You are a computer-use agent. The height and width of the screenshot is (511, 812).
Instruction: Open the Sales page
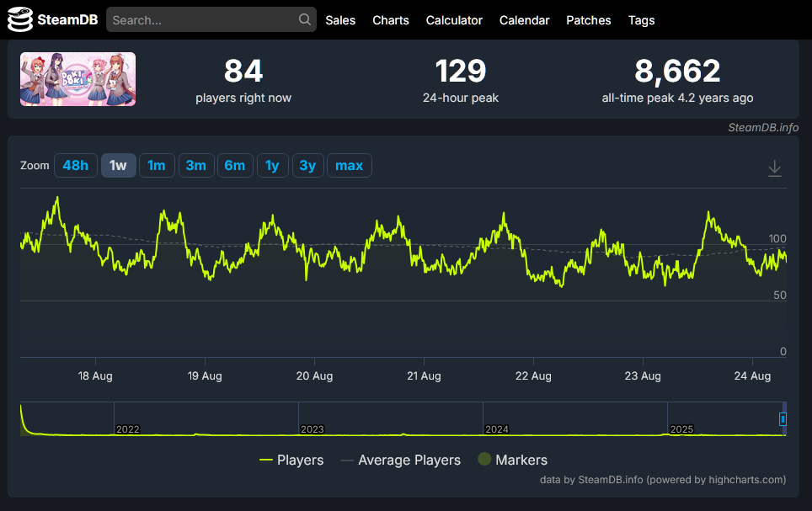click(x=340, y=20)
